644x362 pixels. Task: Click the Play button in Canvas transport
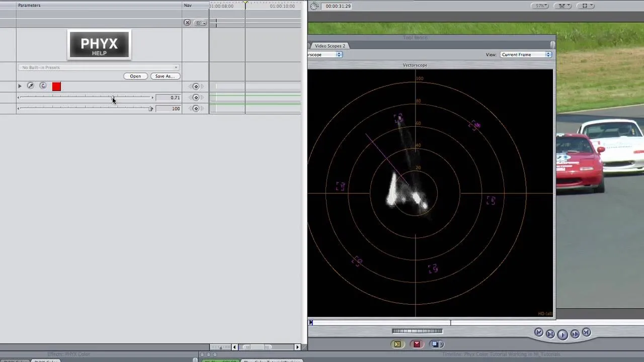tap(562, 334)
